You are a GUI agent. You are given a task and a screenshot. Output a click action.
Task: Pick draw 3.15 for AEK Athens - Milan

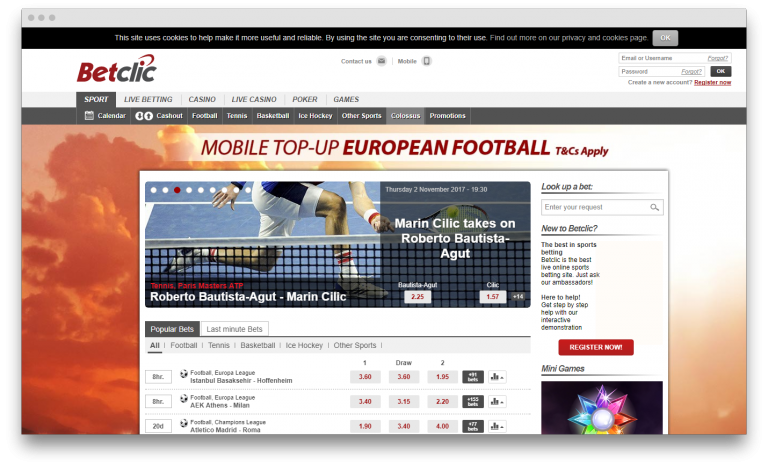click(x=404, y=401)
